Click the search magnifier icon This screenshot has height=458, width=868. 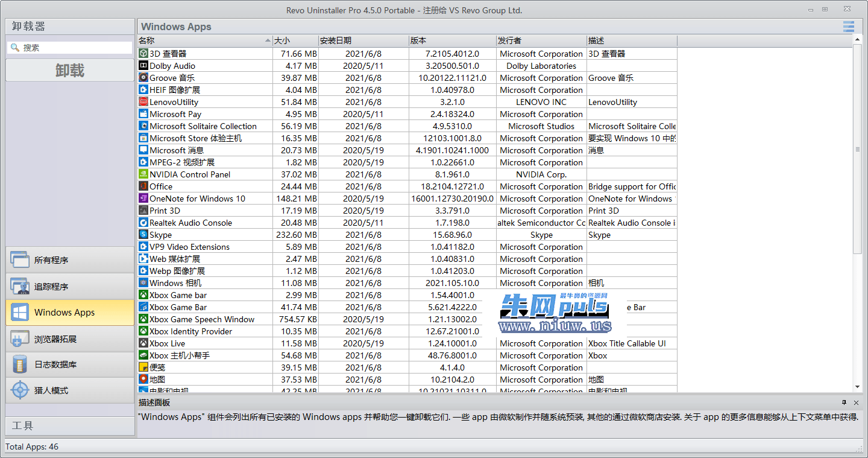click(15, 48)
